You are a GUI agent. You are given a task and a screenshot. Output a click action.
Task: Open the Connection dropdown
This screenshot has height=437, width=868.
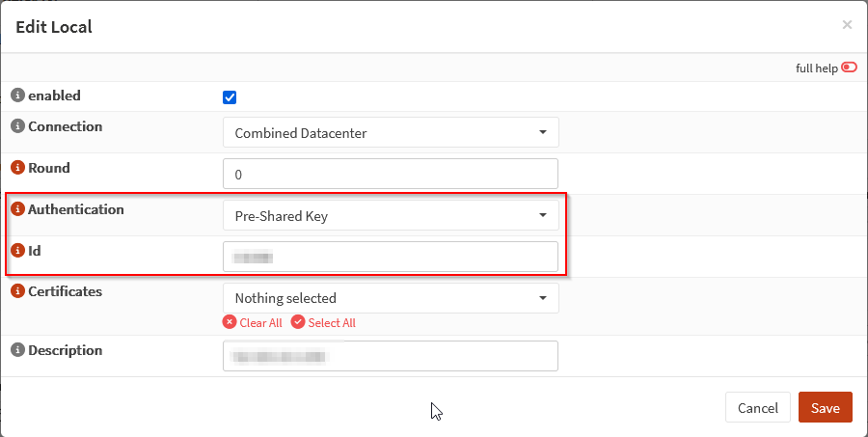pos(391,132)
